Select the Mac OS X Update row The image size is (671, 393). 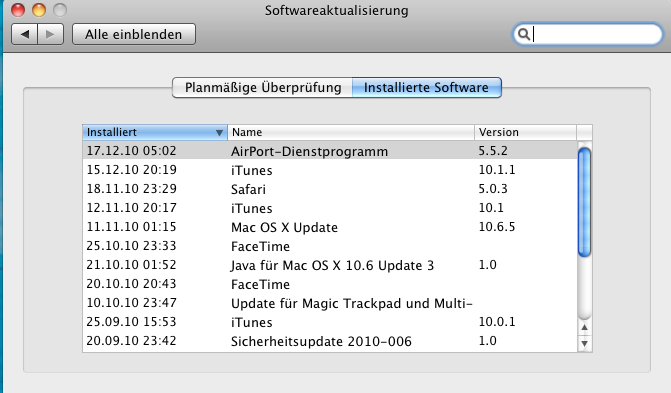tap(330, 227)
